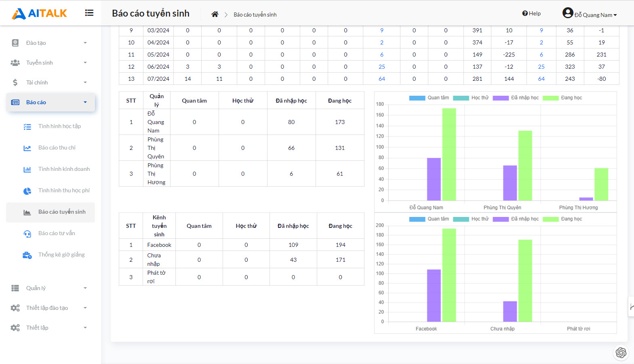Viewport: 634px width, 364px height.
Task: Expand the Tuyển sinh menu arrow
Action: [x=85, y=63]
